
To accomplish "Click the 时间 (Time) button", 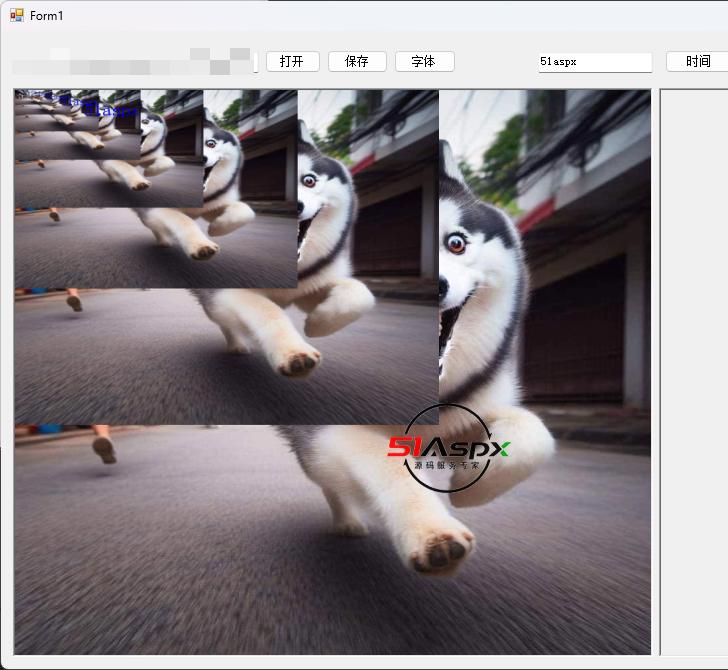I will pos(697,61).
